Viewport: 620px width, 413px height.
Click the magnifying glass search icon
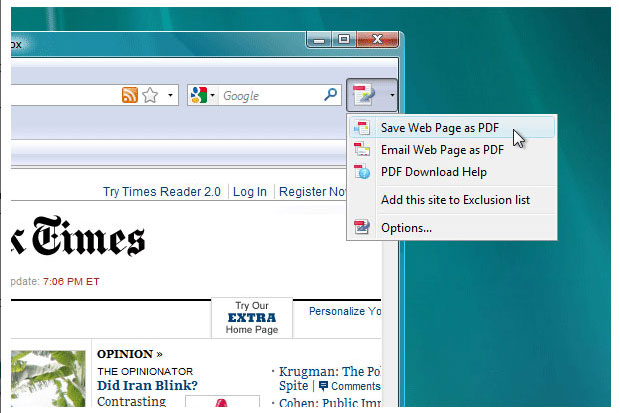(331, 94)
